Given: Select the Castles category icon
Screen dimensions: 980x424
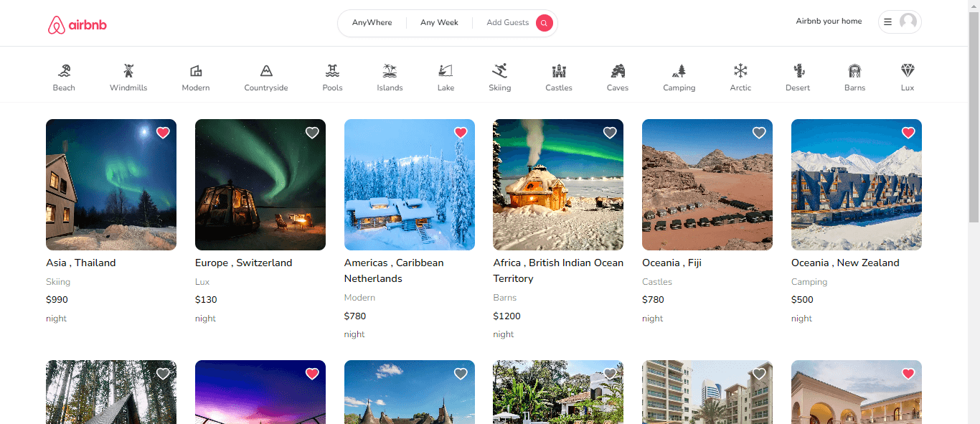Looking at the screenshot, I should click(559, 70).
